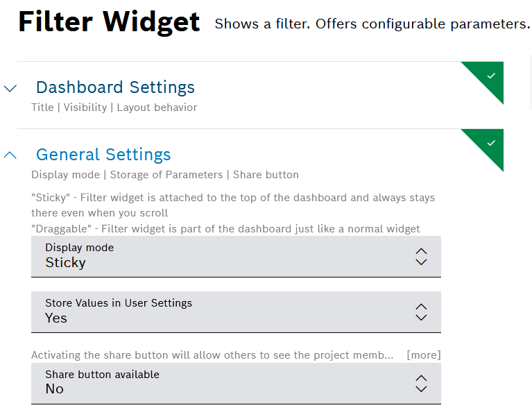
Task: Show the full share button description via [more]
Action: 423,355
